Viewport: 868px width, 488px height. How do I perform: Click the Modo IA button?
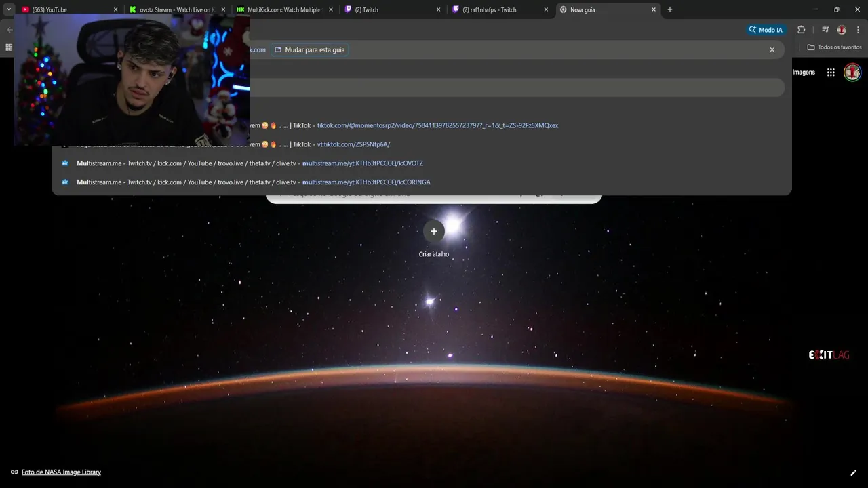pos(766,30)
